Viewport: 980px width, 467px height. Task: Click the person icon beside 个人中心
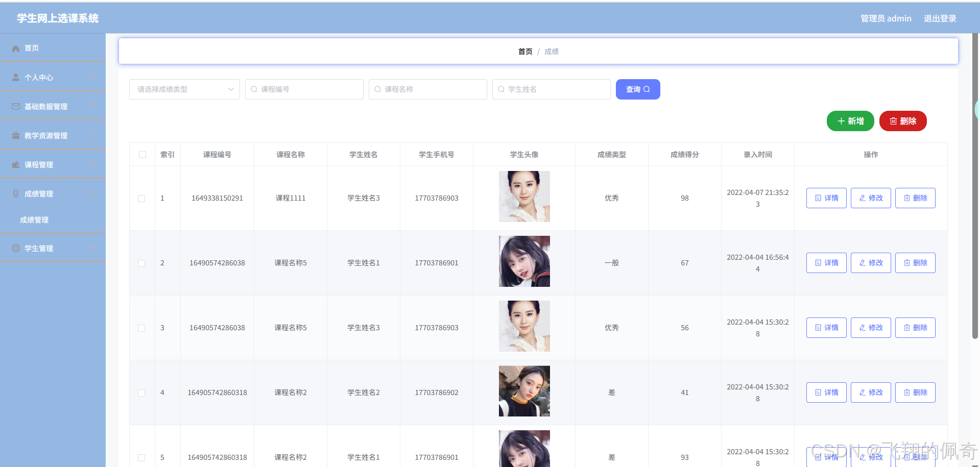coord(16,78)
